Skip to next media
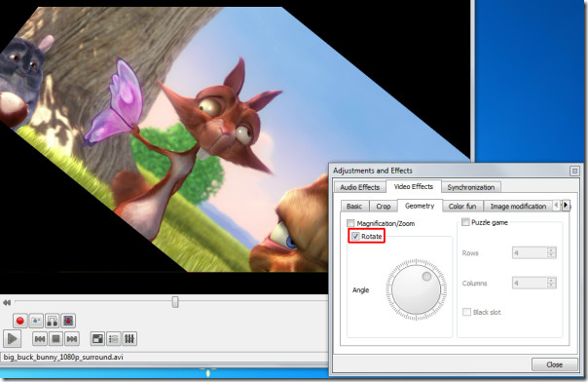 point(72,339)
